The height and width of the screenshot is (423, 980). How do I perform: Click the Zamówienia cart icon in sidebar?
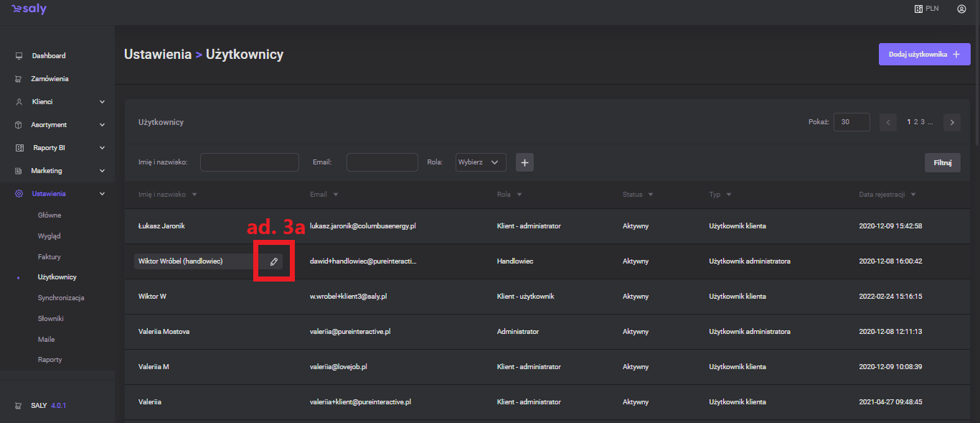[x=19, y=79]
